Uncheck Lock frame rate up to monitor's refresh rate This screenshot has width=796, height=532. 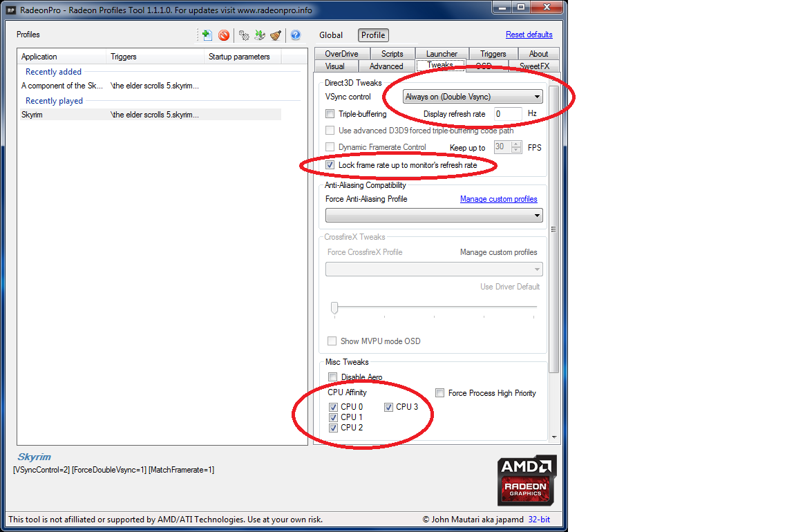[330, 165]
